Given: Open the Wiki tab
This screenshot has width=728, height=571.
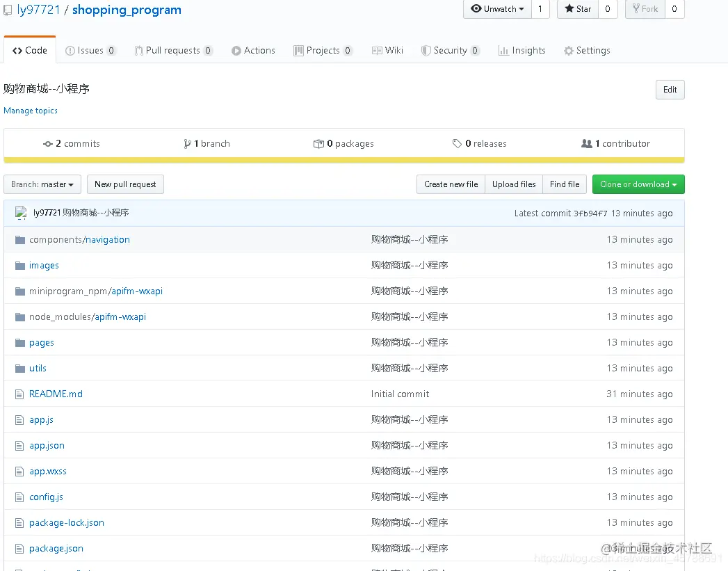Looking at the screenshot, I should [x=388, y=51].
